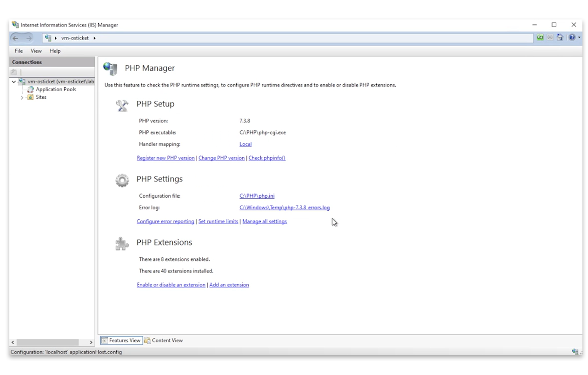Open the Check phpinfo() link
Screen dimensions: 588x375
coord(267,158)
